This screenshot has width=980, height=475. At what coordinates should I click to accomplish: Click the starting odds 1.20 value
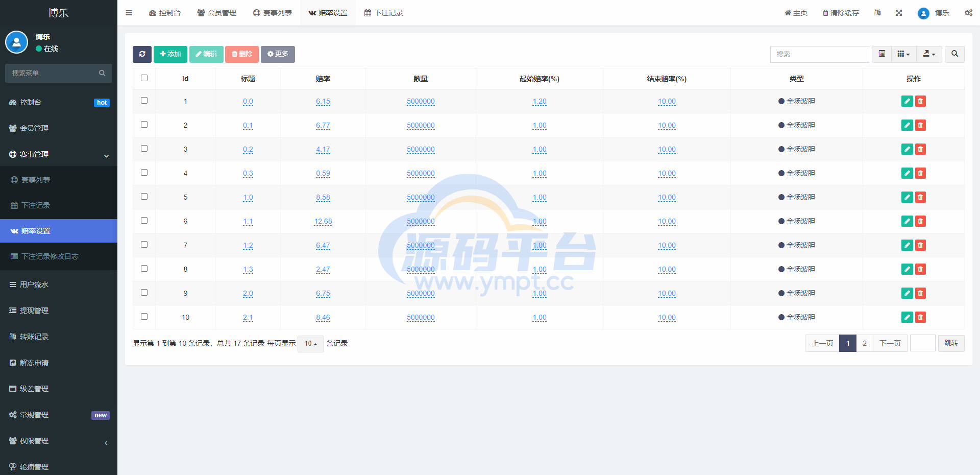[x=540, y=101]
